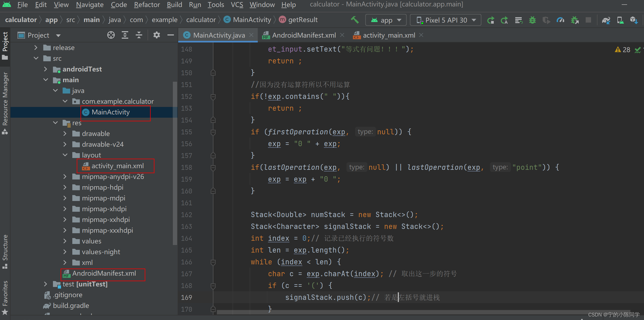Switch to AndroidManifest.xml editor tab

point(304,35)
